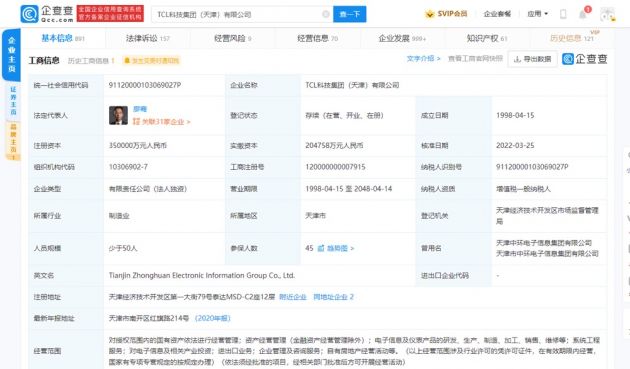Screen dimensions: 630x369
Task: Click the Qcc.com logo icon
Action: point(29,14)
